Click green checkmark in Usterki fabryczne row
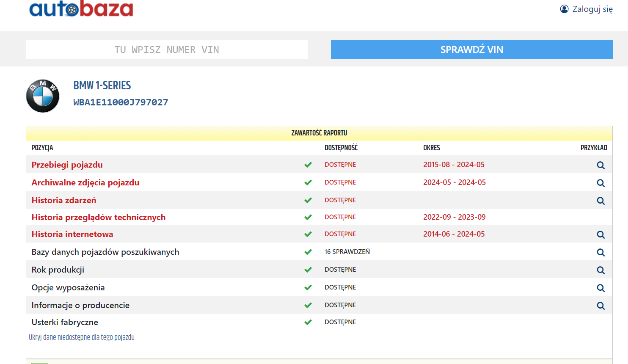 click(308, 322)
